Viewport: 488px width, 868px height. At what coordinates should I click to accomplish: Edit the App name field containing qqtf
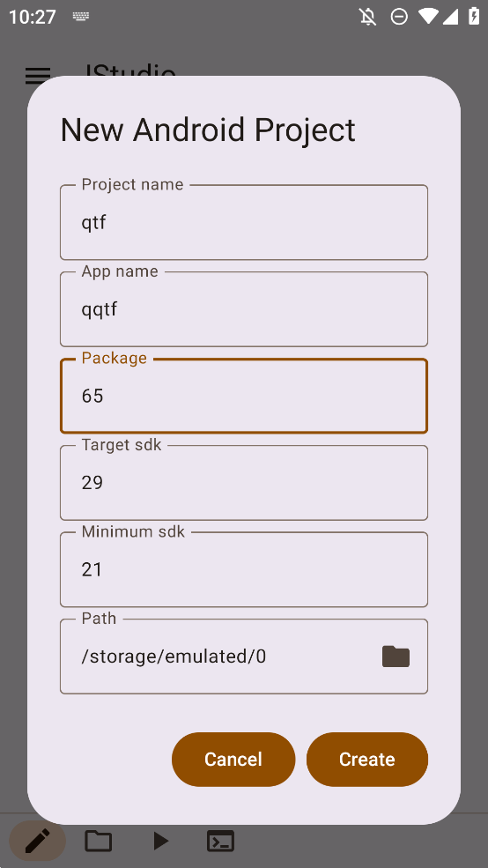coord(244,309)
